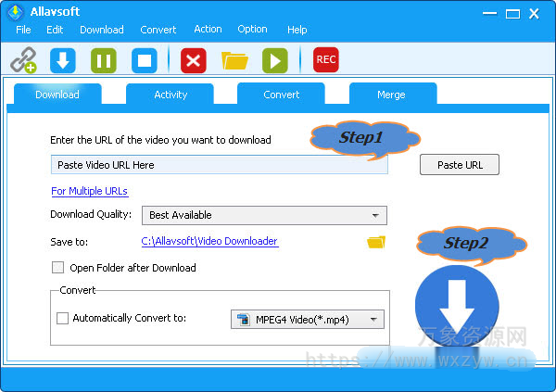Stop the task with blue stop icon

click(145, 60)
